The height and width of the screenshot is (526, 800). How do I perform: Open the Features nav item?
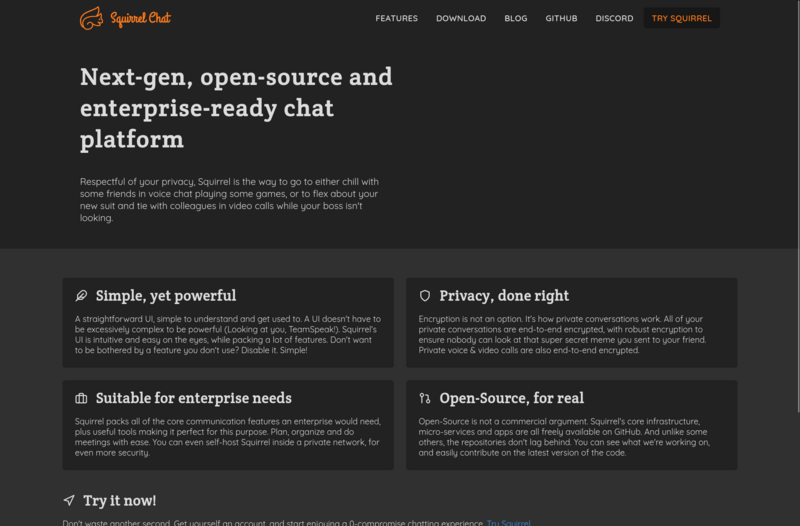point(396,18)
